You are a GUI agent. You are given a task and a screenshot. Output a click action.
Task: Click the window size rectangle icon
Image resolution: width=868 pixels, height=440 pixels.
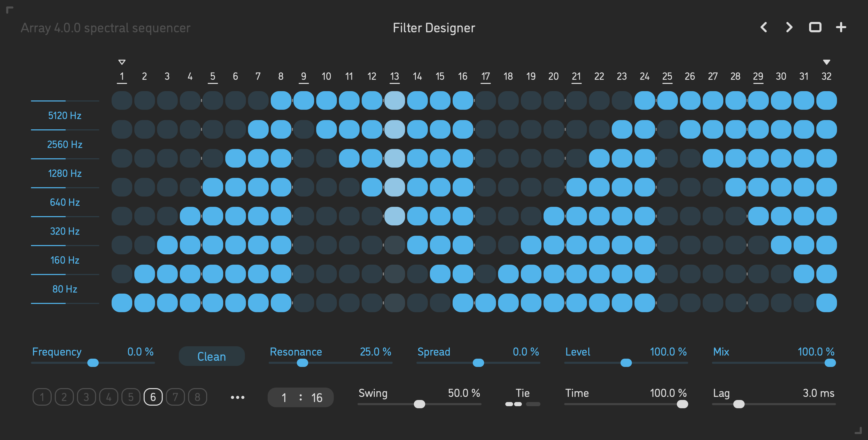click(815, 27)
